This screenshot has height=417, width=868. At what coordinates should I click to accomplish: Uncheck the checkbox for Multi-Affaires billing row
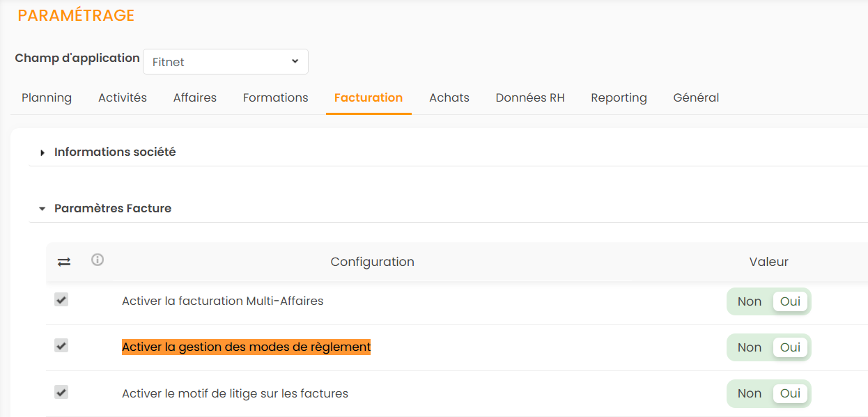[61, 300]
